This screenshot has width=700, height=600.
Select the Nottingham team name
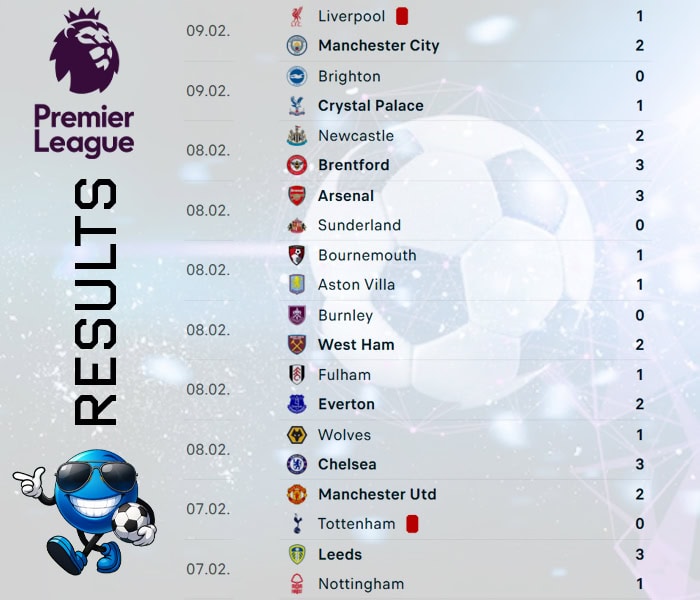(x=361, y=584)
